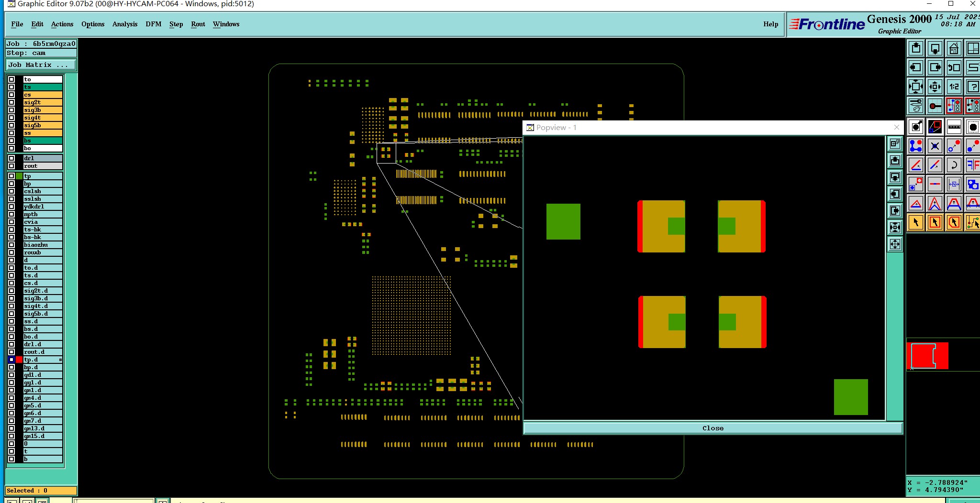This screenshot has width=980, height=503.
Task: Click the previous view (undo zoom) icon
Action: click(x=954, y=67)
